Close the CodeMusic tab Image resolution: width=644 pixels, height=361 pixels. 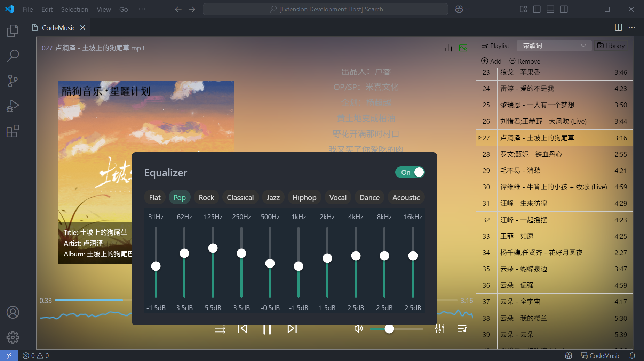click(83, 27)
